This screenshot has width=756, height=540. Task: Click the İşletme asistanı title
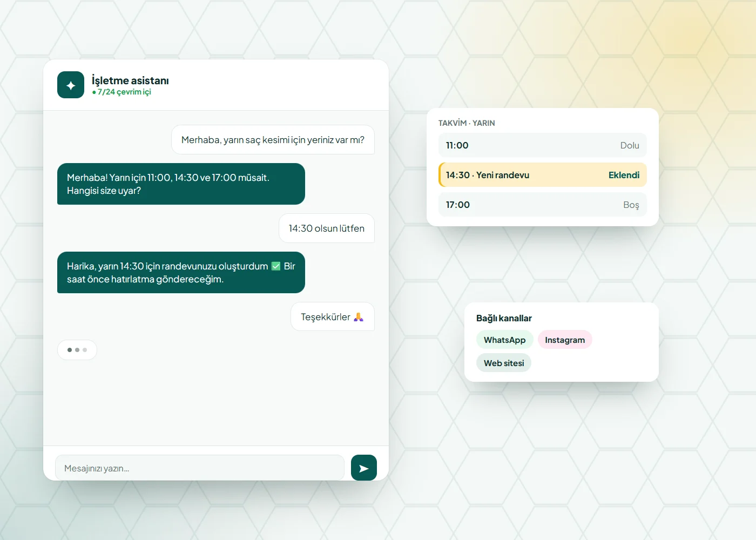tap(130, 80)
